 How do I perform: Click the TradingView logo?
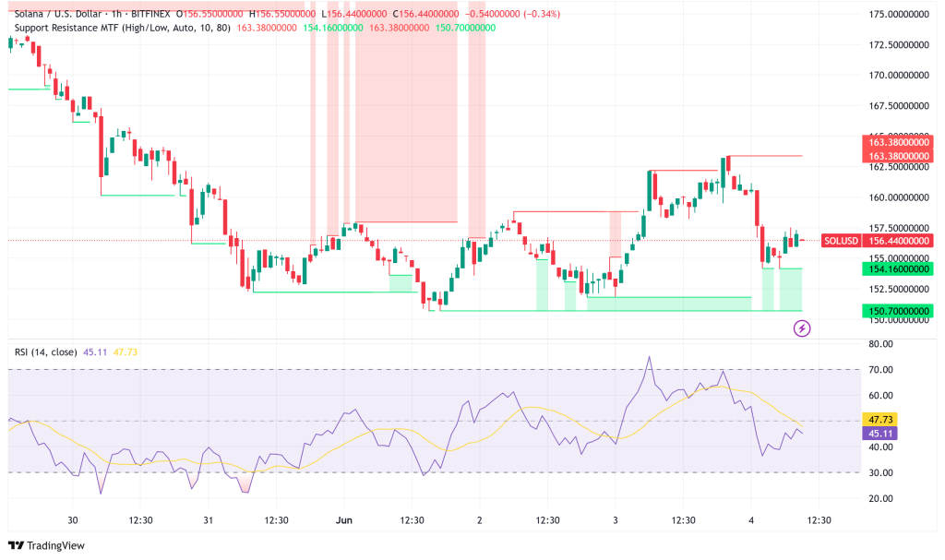[x=46, y=545]
